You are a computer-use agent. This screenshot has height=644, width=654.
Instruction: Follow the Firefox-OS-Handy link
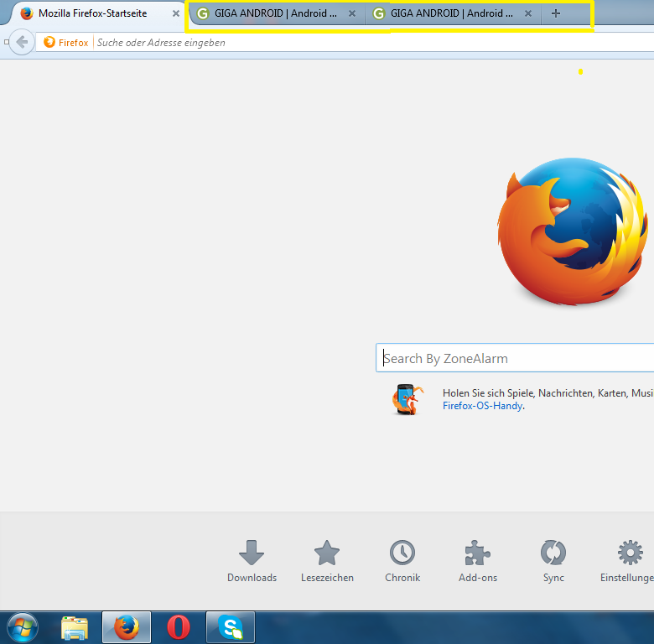coord(482,406)
